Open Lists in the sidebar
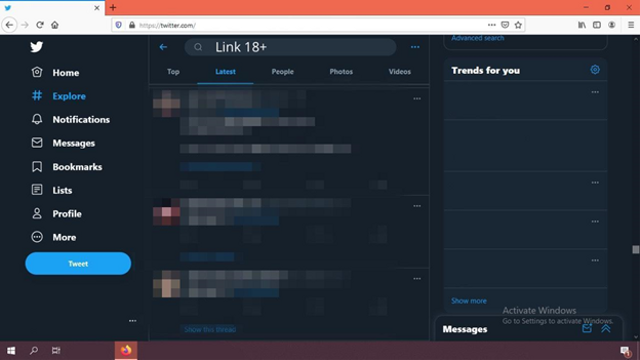Image resolution: width=640 pixels, height=360 pixels. coord(52,190)
